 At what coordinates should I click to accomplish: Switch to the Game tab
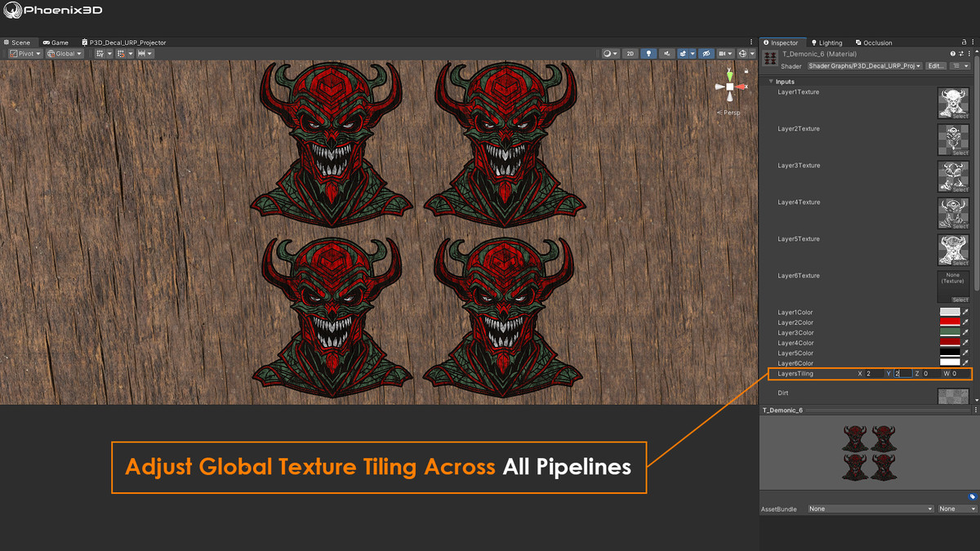(55, 42)
